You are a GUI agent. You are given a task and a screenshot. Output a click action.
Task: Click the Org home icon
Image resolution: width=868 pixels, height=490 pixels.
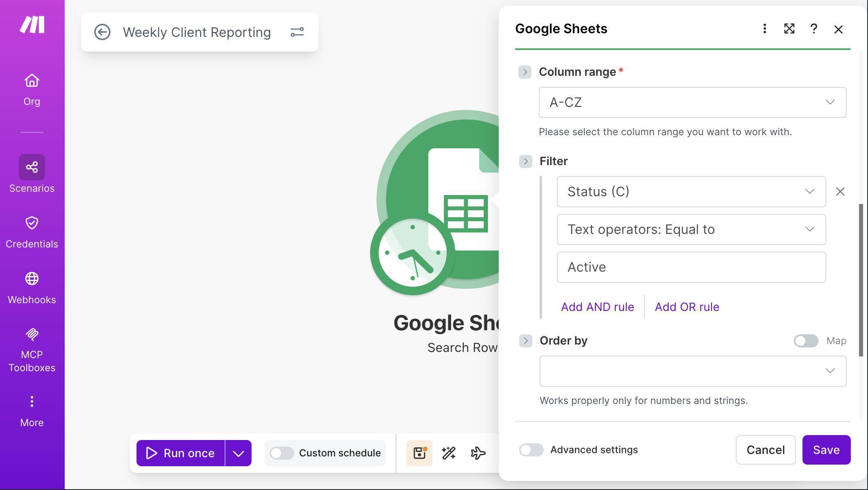32,80
